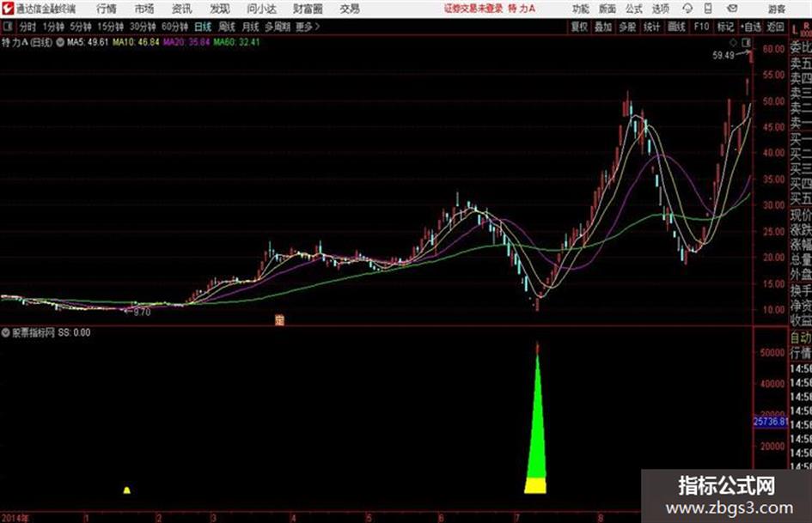Open the 公式 menu
812x523 pixels.
pos(634,9)
